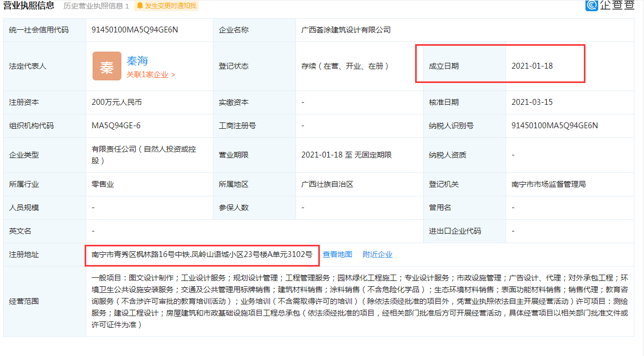Click the 人员规模 label
The image size is (644, 356).
pos(24,208)
